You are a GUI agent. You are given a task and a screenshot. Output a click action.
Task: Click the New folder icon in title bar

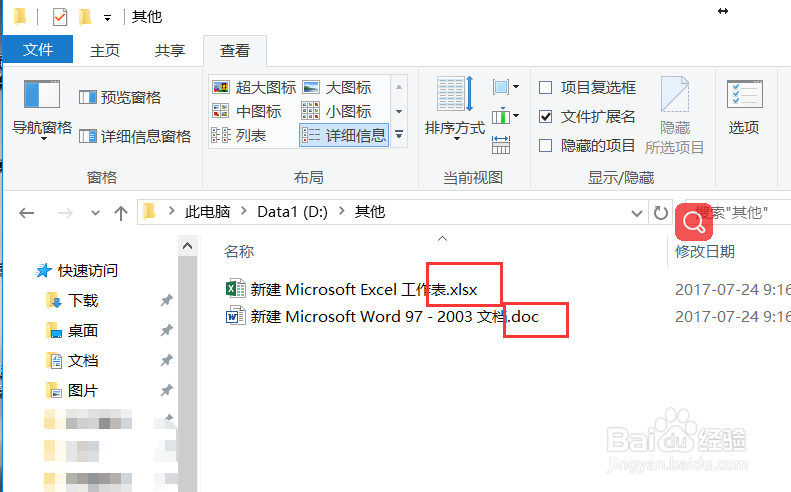pyautogui.click(x=85, y=17)
